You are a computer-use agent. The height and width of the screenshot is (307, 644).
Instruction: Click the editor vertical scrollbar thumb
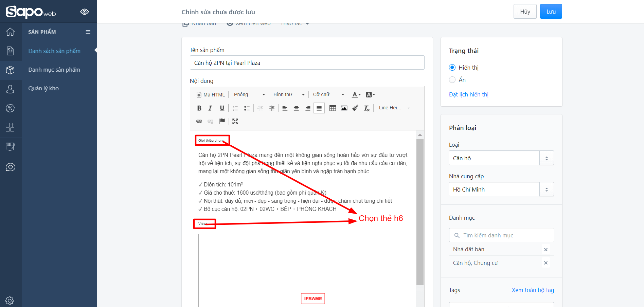(420, 212)
